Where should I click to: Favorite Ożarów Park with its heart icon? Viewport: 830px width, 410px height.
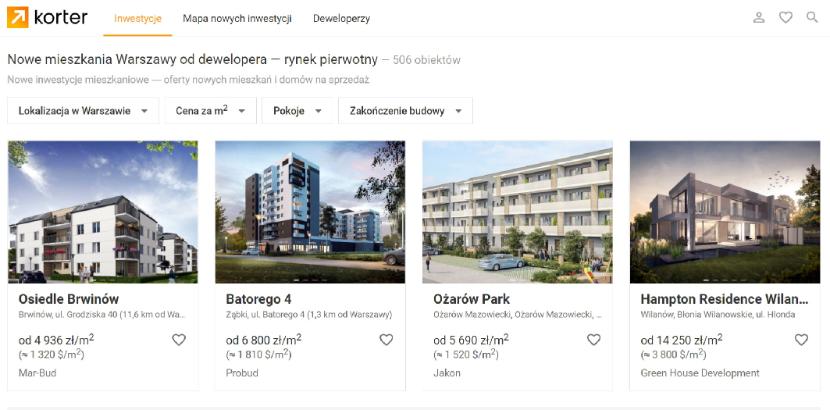pyautogui.click(x=594, y=340)
